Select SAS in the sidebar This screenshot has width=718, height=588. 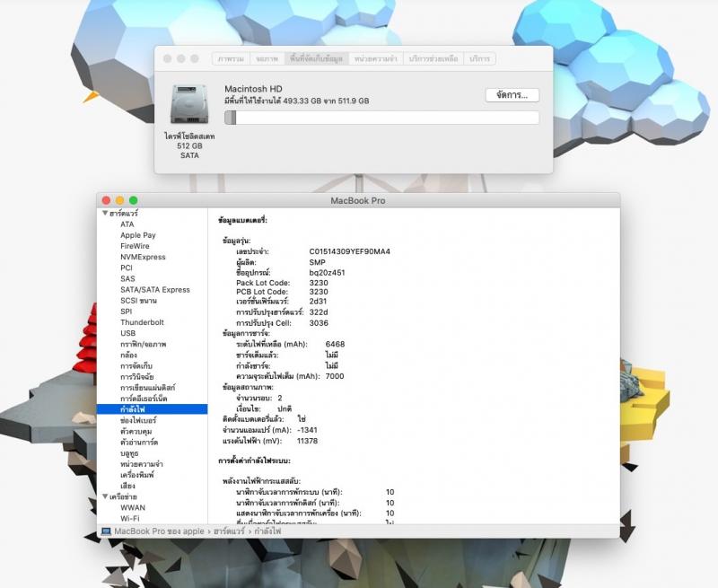127,279
